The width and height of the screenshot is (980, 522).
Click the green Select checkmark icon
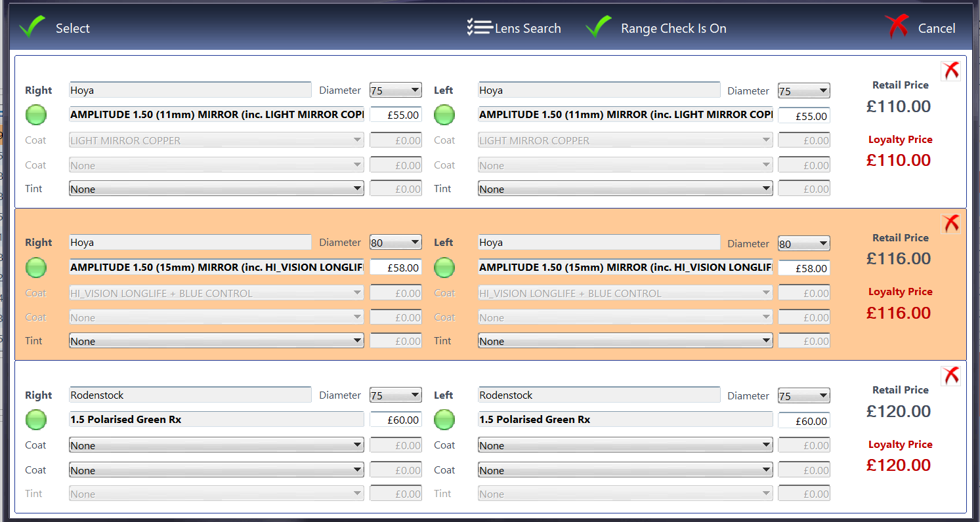tap(32, 28)
